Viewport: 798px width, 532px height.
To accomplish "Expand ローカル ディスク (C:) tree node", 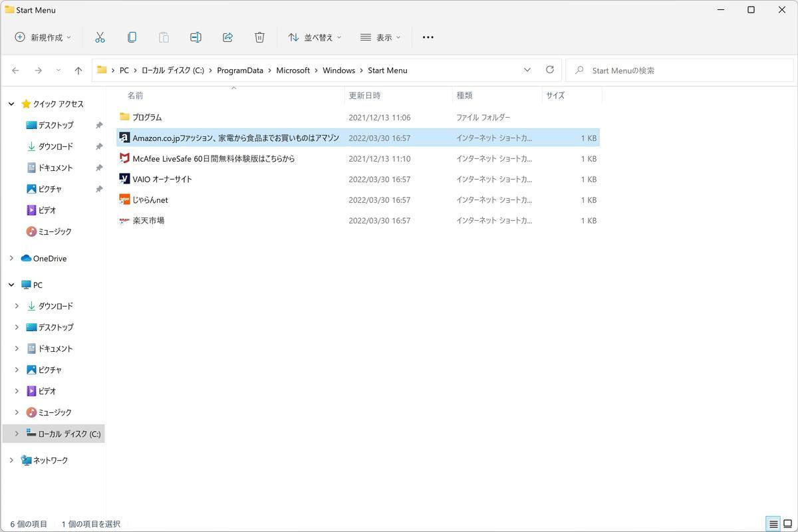I will (x=17, y=434).
